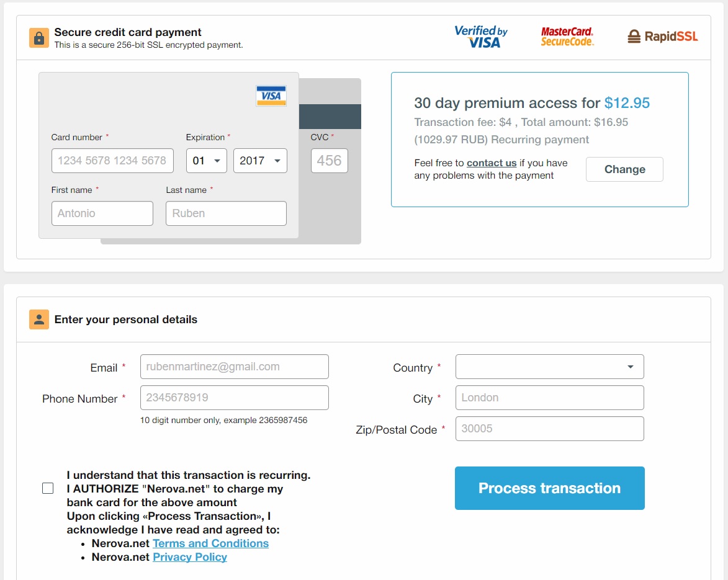
Task: Click the RapidSSL logo
Action: pos(663,37)
